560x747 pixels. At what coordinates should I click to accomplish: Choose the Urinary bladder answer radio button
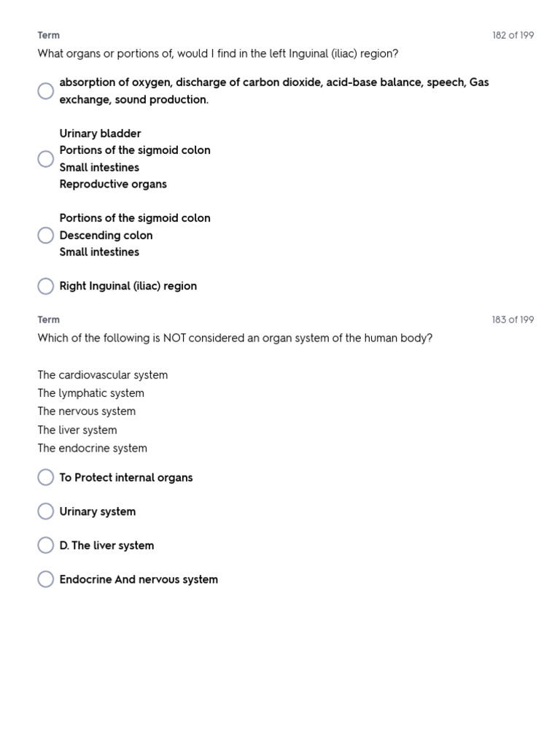pos(46,158)
